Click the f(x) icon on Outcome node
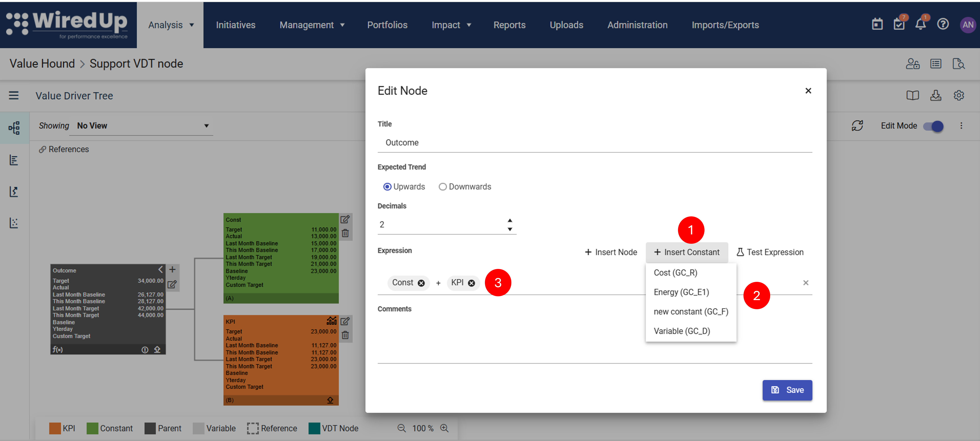Image resolution: width=980 pixels, height=441 pixels. (57, 349)
